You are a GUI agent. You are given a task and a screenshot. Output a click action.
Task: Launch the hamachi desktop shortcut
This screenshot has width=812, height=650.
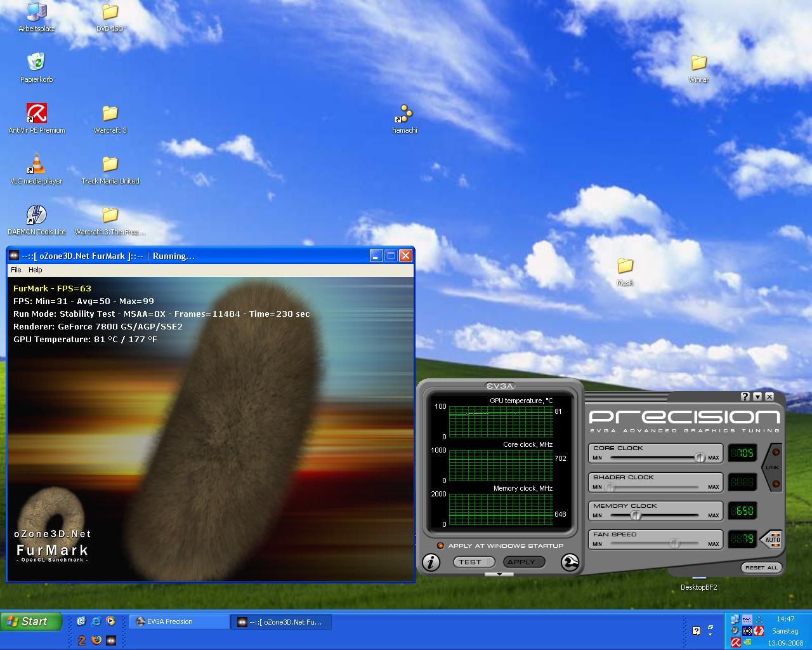coord(404,119)
